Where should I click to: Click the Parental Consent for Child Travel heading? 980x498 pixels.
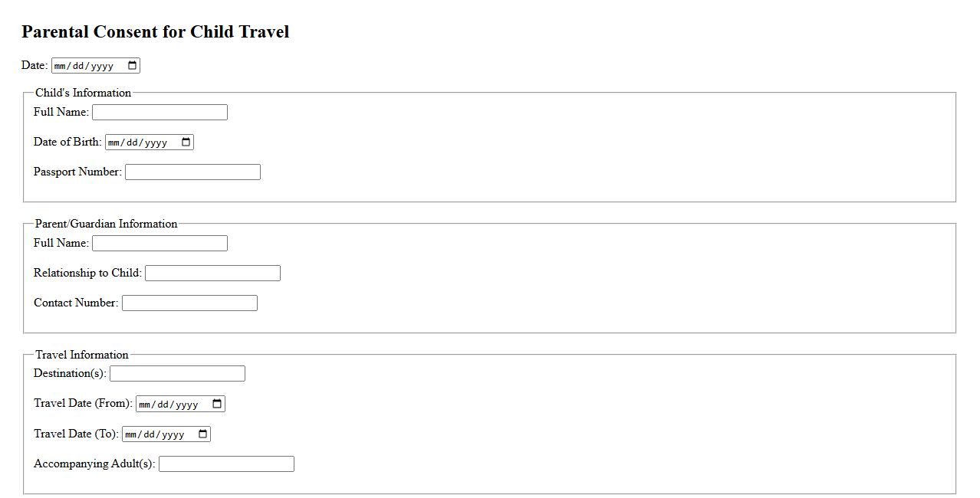click(x=155, y=32)
